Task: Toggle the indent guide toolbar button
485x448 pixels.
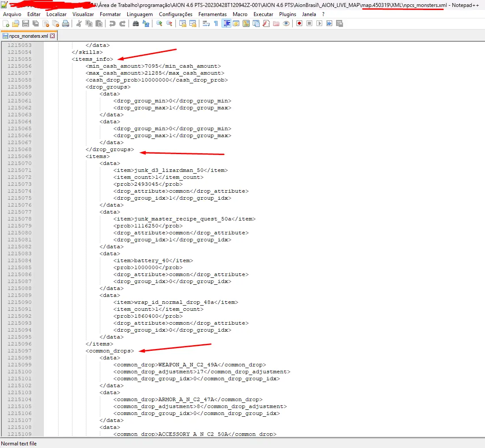Action: [x=226, y=24]
